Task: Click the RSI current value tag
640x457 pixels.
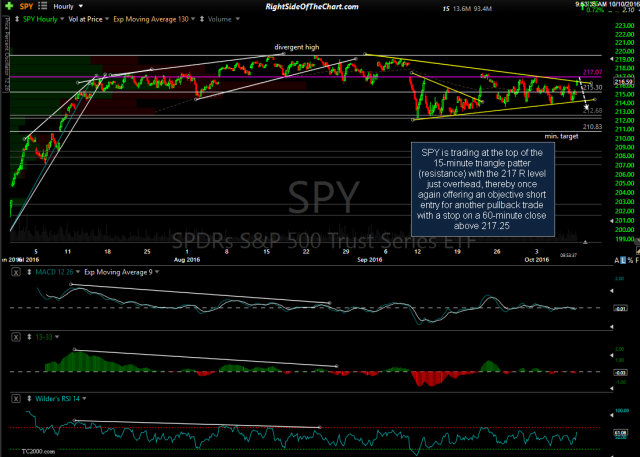Action: coord(621,433)
